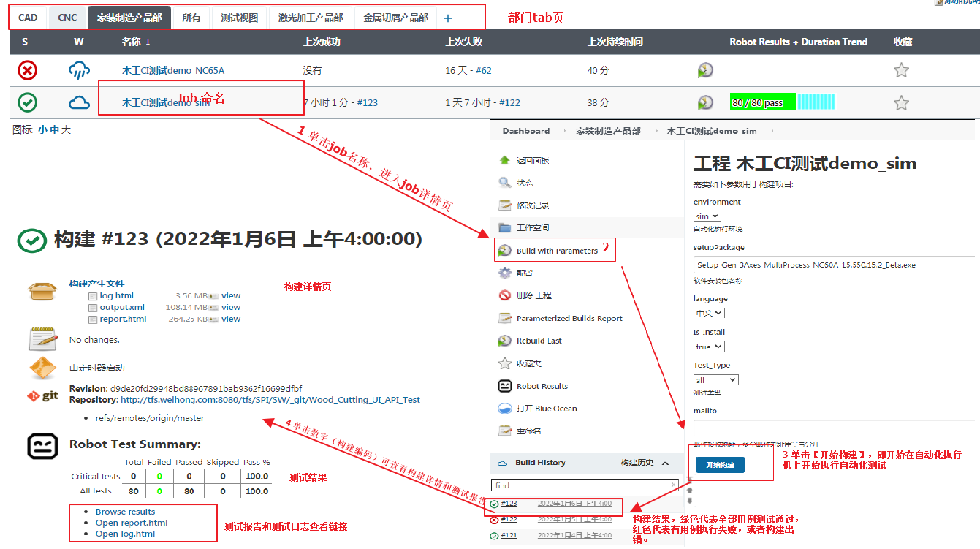Click schedule build icon for 木工CI测试demo_NC65A row
The height and width of the screenshot is (549, 980).
point(704,70)
